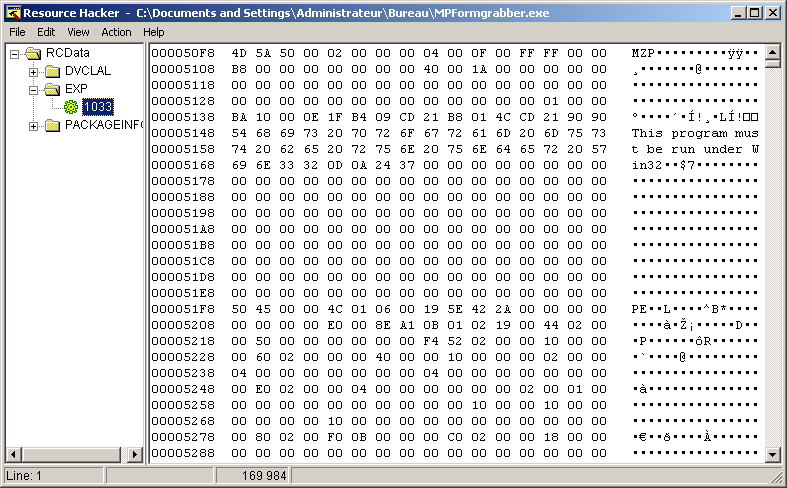
Task: Click the hex view scroll down arrow
Action: pyautogui.click(x=773, y=455)
